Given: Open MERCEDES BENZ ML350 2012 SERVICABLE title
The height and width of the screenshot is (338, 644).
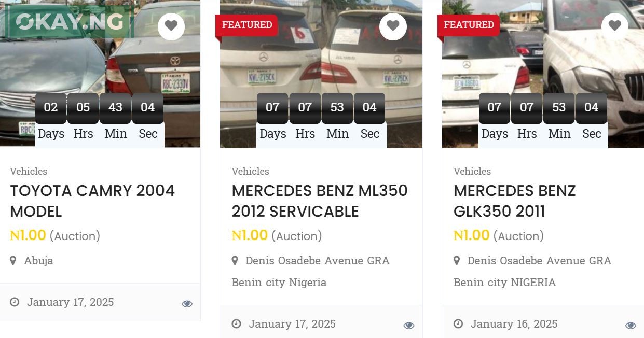Looking at the screenshot, I should pos(319,201).
